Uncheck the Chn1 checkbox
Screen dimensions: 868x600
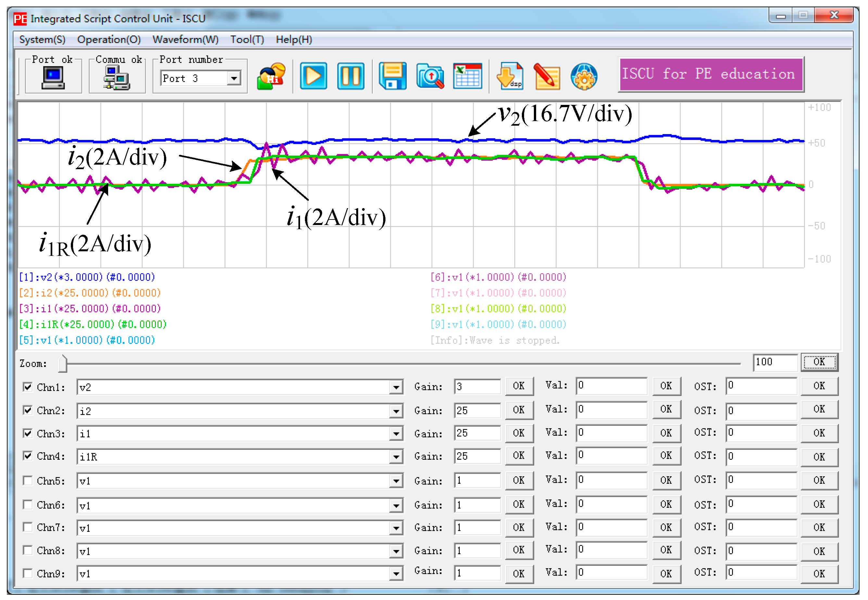28,387
